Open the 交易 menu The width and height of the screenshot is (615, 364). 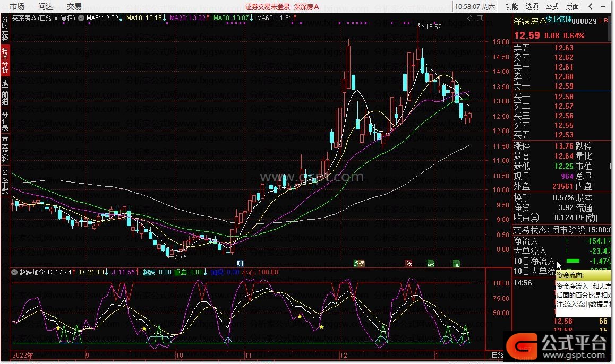point(74,6)
